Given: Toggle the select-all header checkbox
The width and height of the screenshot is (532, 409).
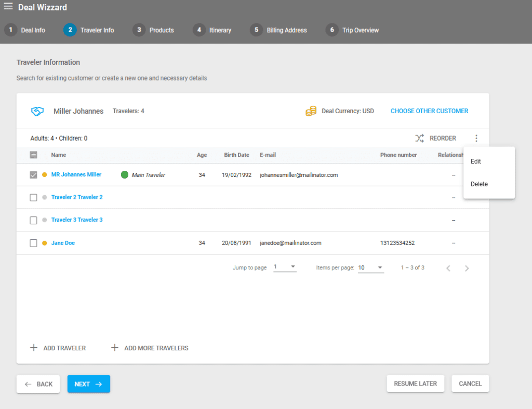Looking at the screenshot, I should [x=33, y=155].
